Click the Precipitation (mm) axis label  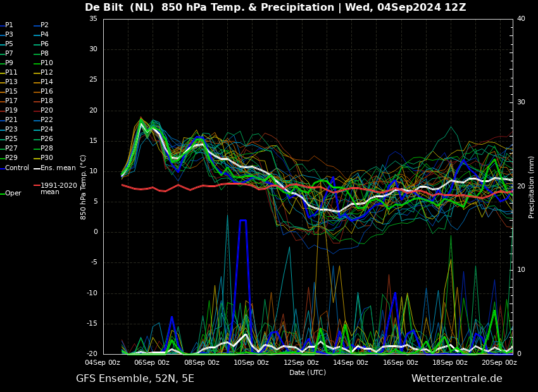click(x=532, y=187)
